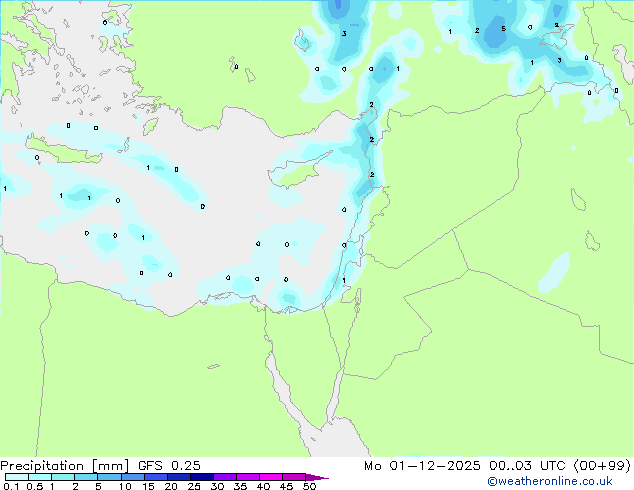Image resolution: width=634 pixels, height=490 pixels.
Task: Click the 15–20 mm legend color swatch
Action: coord(156,477)
